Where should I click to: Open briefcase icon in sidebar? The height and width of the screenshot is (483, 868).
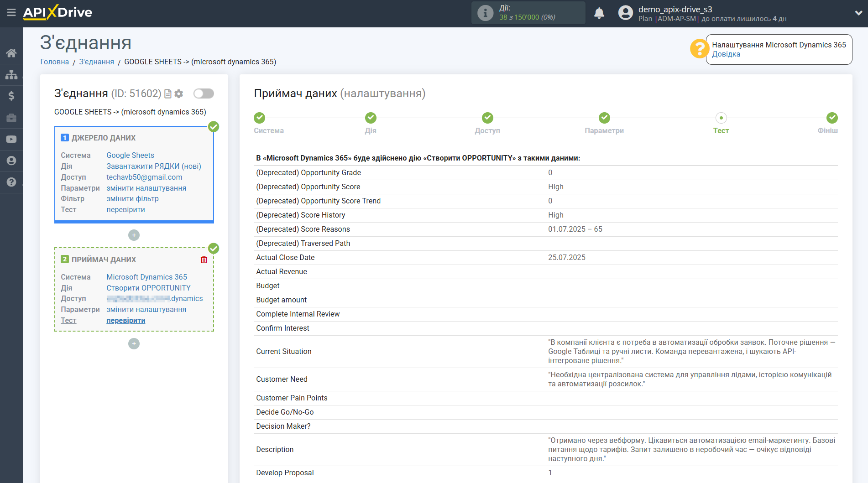coord(11,118)
